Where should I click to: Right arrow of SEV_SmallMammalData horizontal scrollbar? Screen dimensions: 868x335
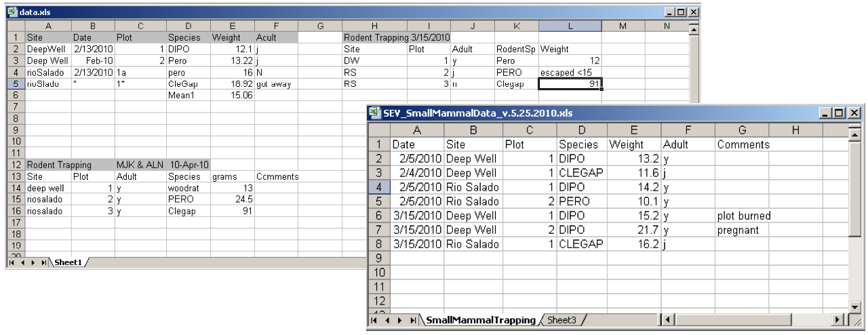point(840,319)
